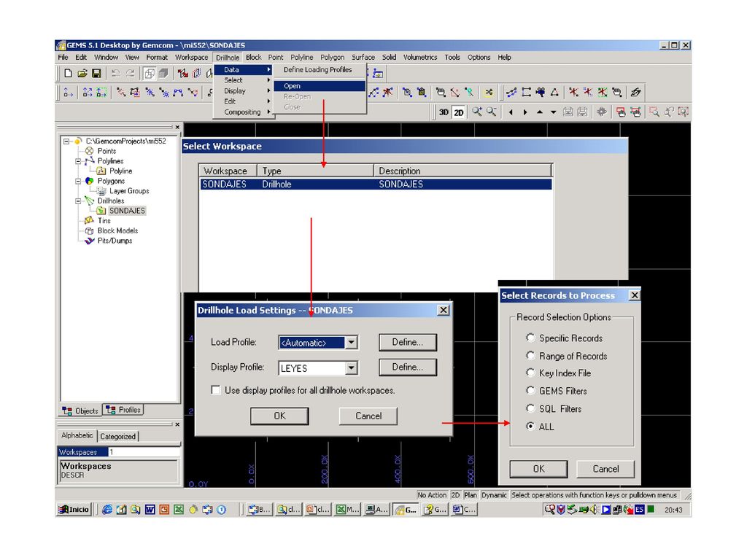Pan view up with the up arrow

click(539, 112)
